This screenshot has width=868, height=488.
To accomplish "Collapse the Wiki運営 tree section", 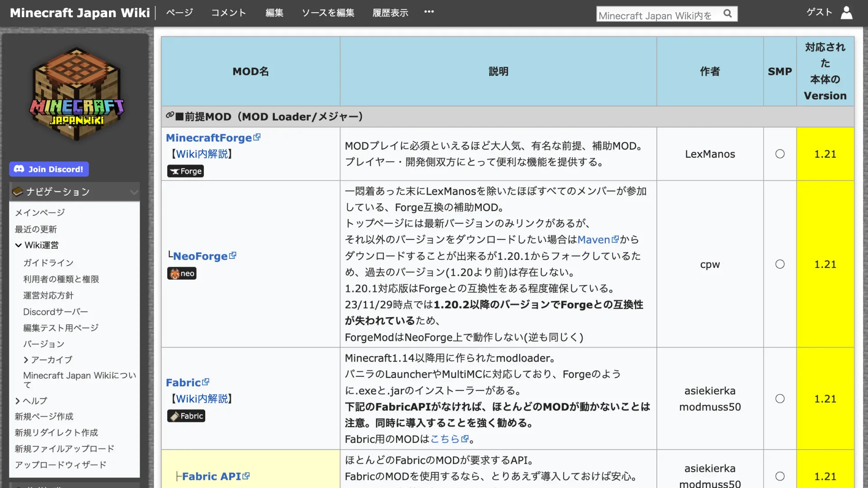I will point(18,245).
